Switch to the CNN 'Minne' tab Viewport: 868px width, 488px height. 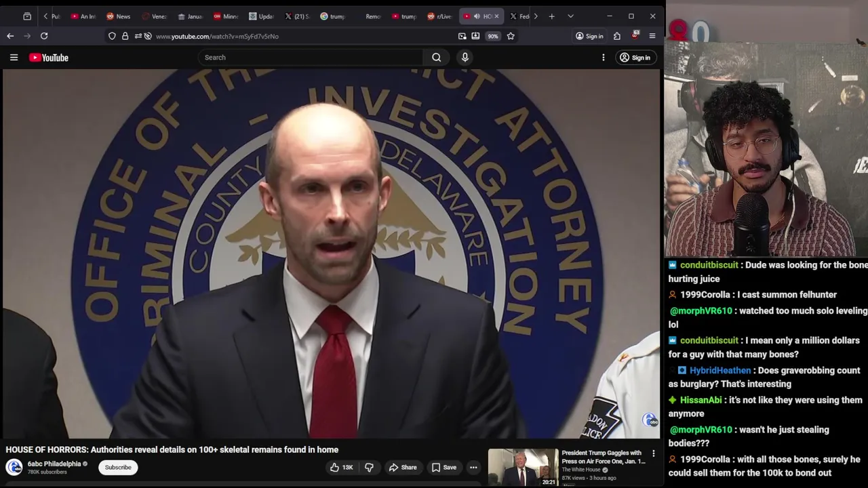pyautogui.click(x=226, y=16)
